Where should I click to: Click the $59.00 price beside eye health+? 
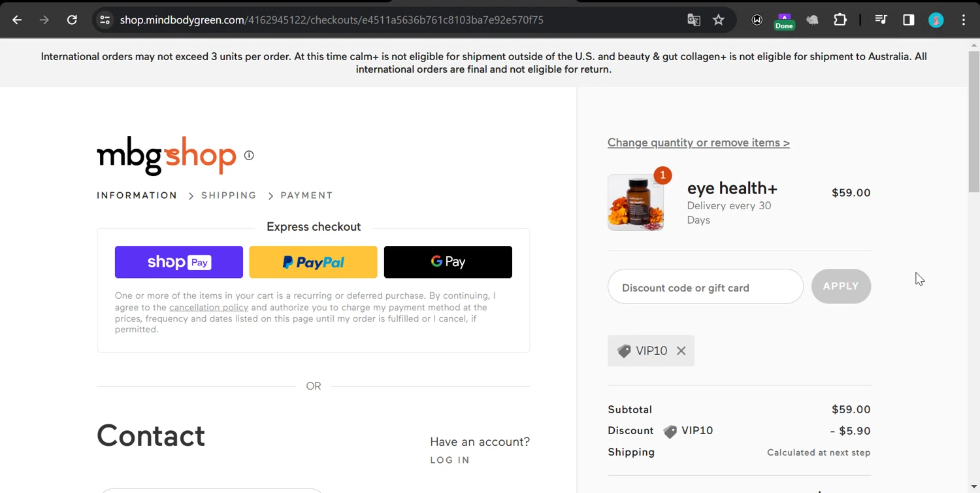(x=851, y=193)
